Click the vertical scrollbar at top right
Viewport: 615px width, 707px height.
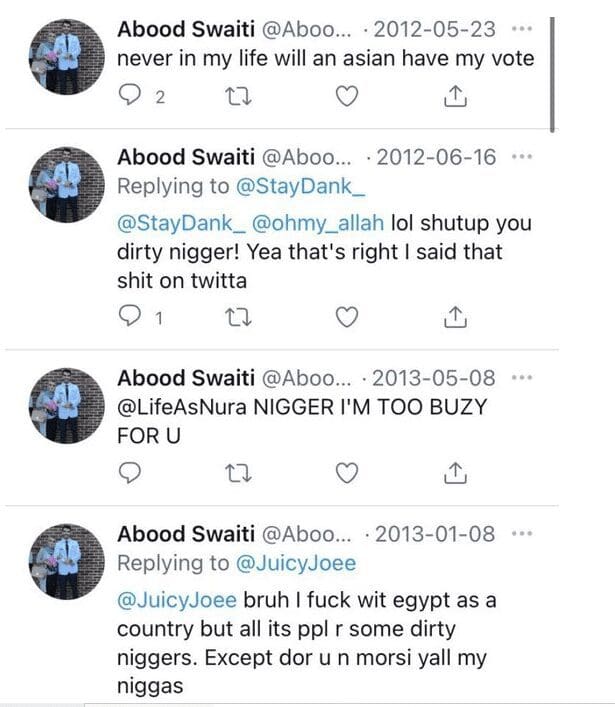click(553, 65)
